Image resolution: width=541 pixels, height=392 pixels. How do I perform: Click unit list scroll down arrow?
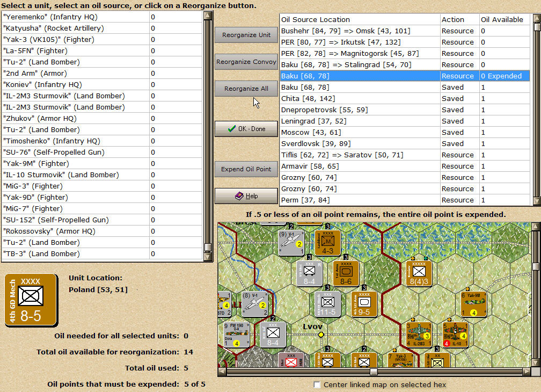pos(208,257)
